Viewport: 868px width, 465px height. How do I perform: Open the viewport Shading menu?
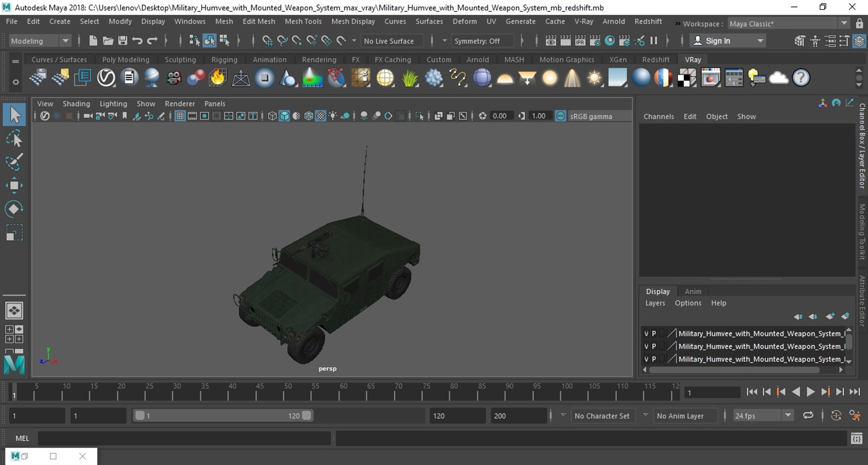pyautogui.click(x=76, y=104)
